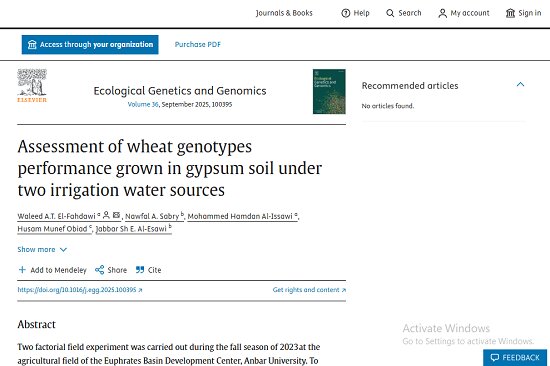Click the Cite quotation marks icon

pyautogui.click(x=140, y=269)
